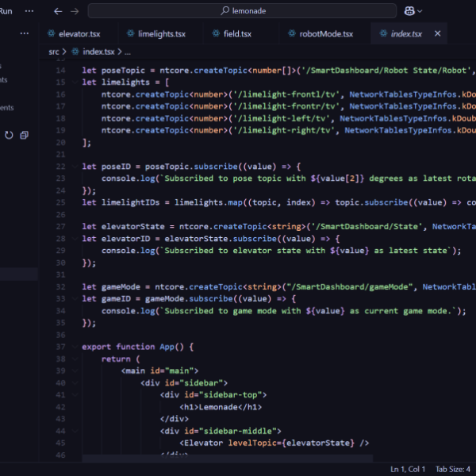Collapse the poseID fold on line 22

(75, 167)
